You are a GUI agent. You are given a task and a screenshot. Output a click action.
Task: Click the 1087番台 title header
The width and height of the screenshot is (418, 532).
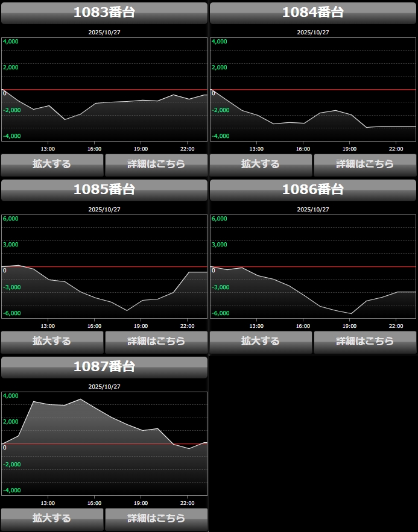[x=104, y=367]
